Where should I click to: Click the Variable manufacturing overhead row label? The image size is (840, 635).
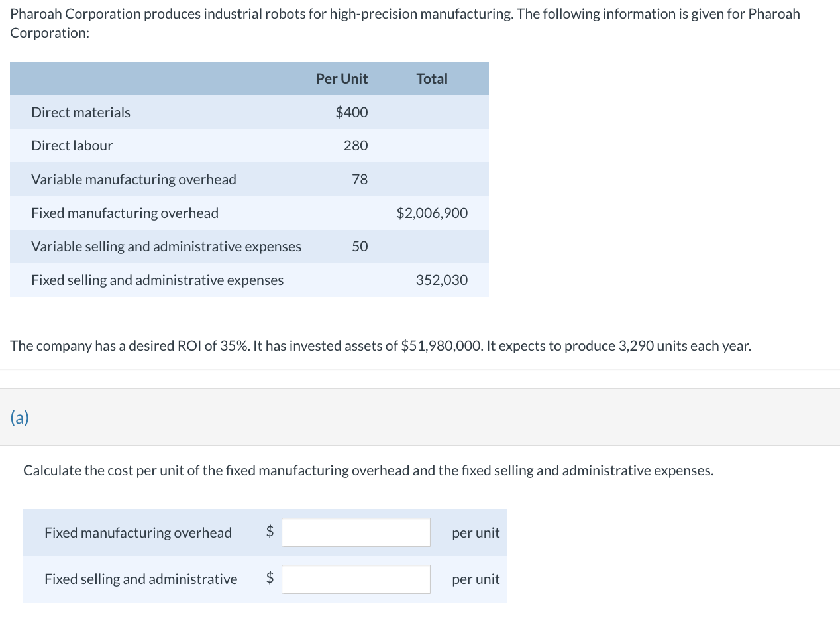coord(134,180)
